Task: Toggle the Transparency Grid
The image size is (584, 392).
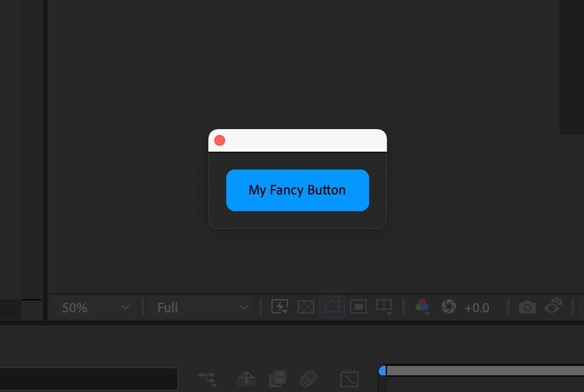Action: point(305,307)
